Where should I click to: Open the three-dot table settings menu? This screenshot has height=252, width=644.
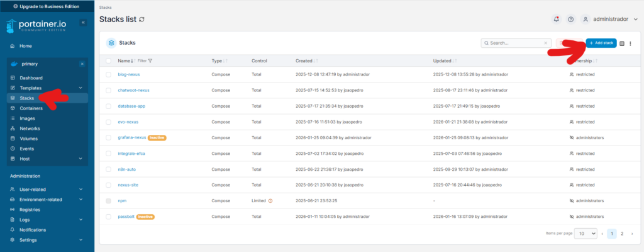[630, 43]
